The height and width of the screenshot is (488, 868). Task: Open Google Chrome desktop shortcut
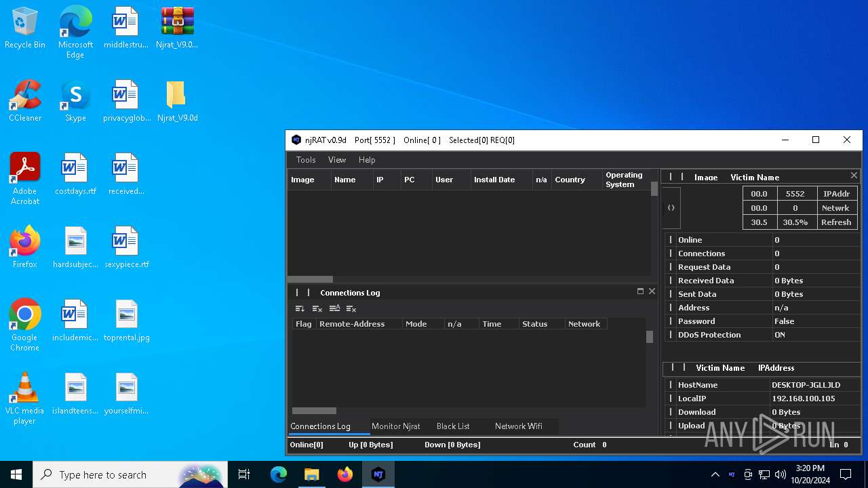25,325
